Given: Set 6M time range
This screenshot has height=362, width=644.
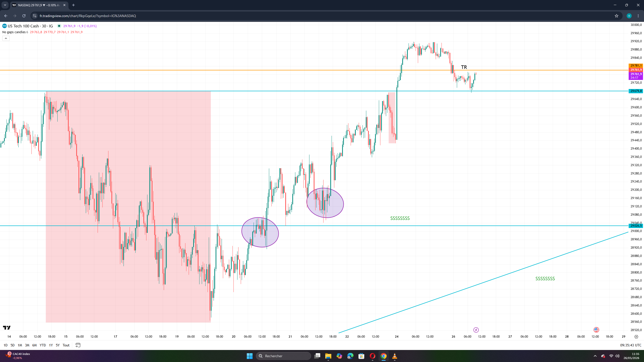Looking at the screenshot, I should 34,345.
